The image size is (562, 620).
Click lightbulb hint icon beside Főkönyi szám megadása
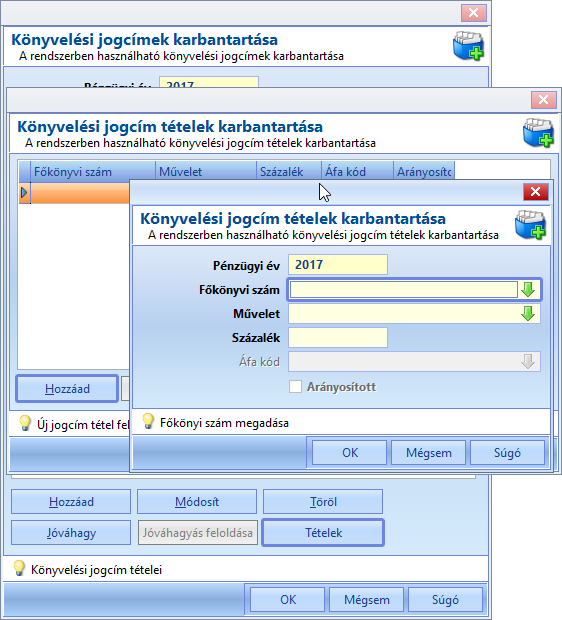coord(148,422)
